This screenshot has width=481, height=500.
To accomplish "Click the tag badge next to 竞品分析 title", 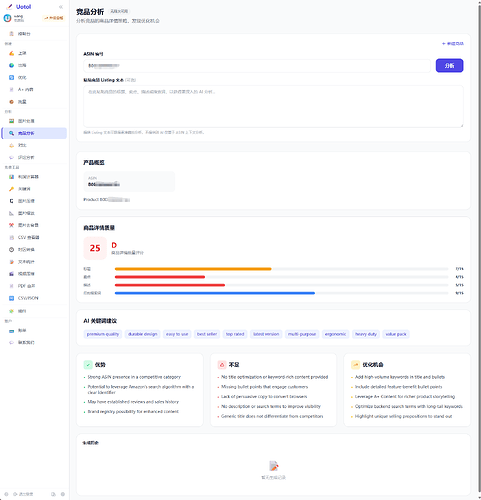I will 119,11.
